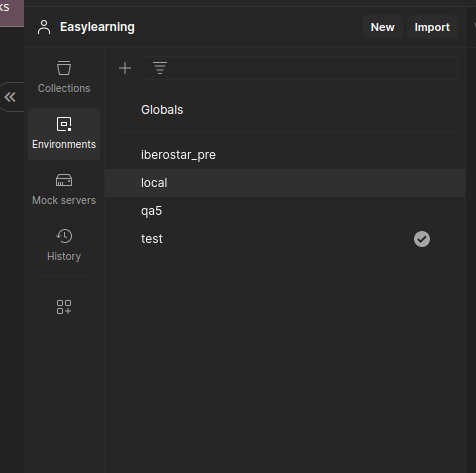
Task: Open the Collections sidebar tab
Action: (64, 77)
